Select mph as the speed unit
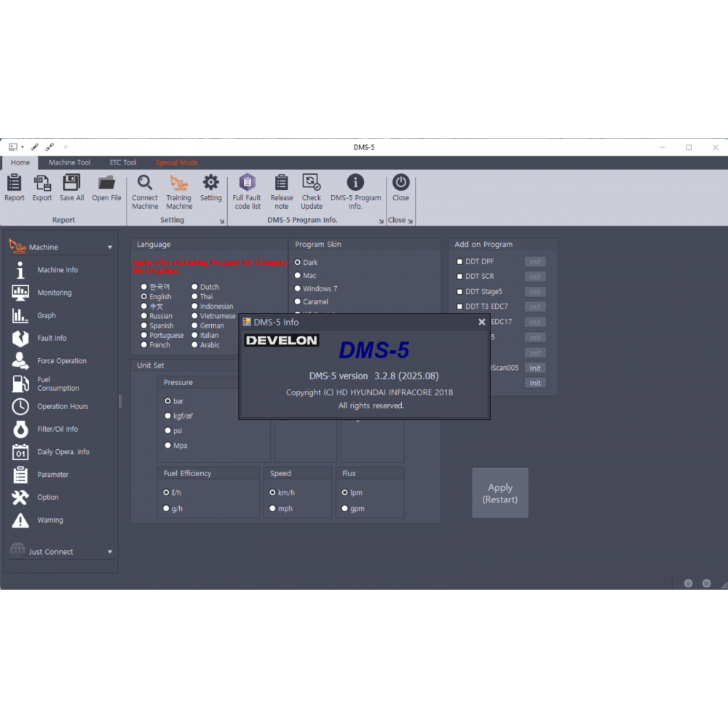Screen dimensions: 728x728 (x=273, y=509)
